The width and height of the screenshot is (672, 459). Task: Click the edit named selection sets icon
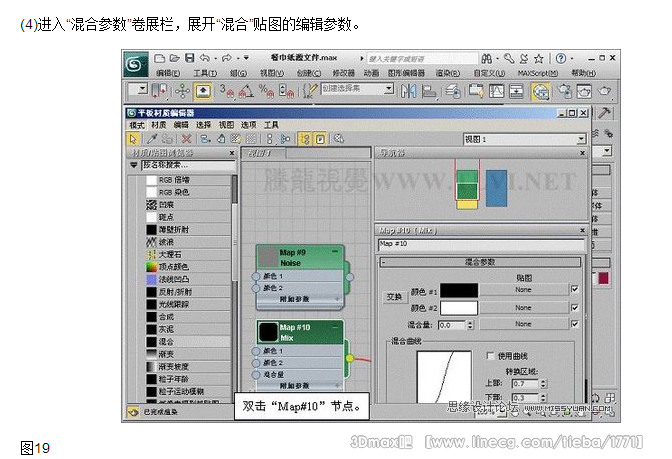pos(309,91)
